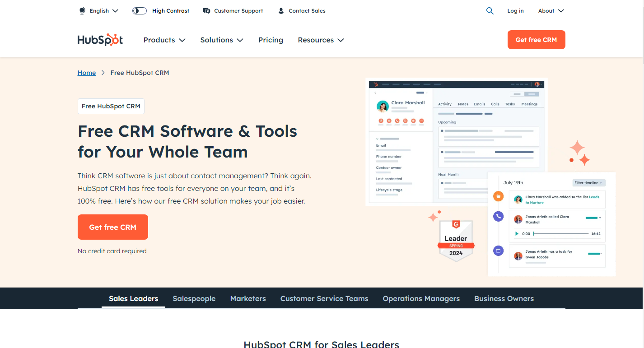Open the Filter timeline dropdown

pyautogui.click(x=589, y=183)
